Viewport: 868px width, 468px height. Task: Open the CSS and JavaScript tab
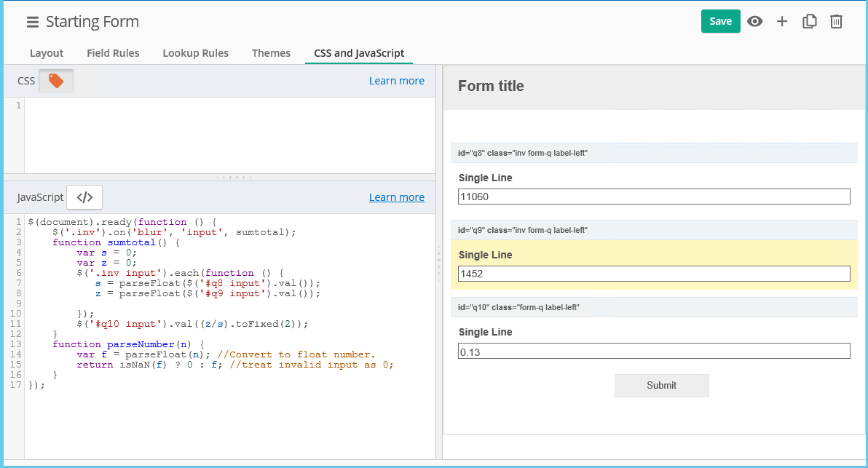point(359,53)
